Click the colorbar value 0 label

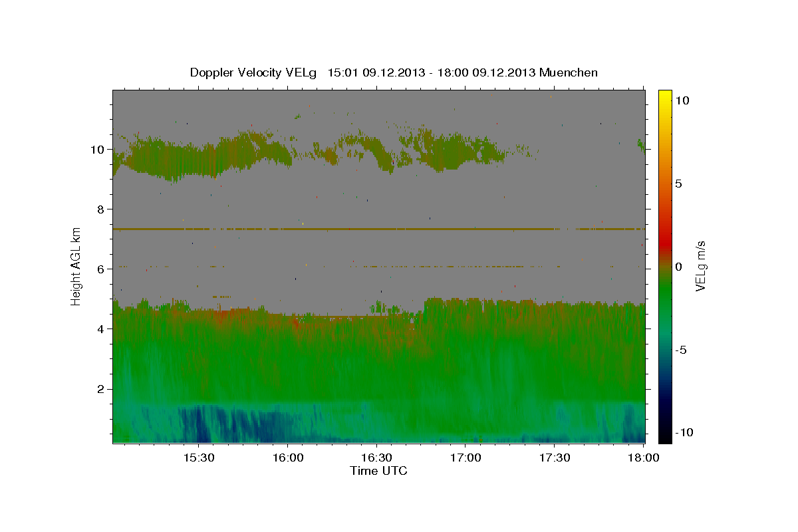[x=678, y=267]
